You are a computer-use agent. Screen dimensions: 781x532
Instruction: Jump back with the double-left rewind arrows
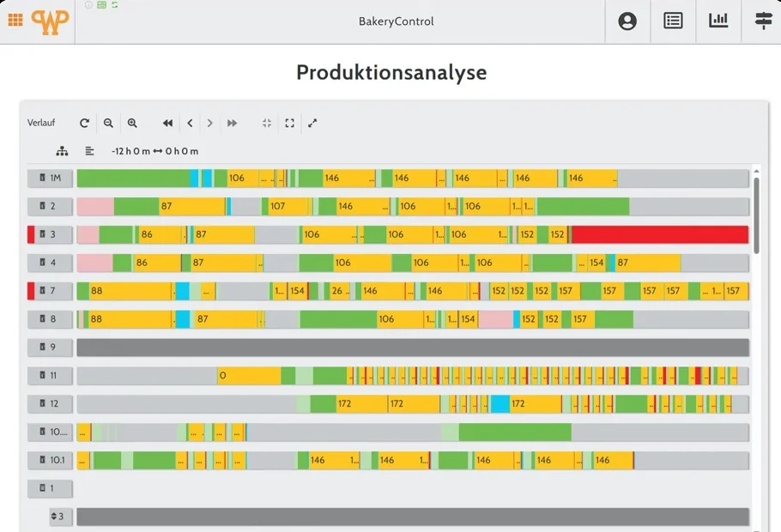point(168,123)
